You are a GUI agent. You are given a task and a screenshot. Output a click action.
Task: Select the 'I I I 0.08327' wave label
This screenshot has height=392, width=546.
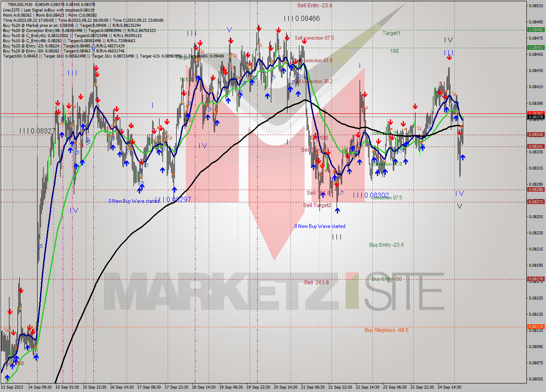(38, 131)
